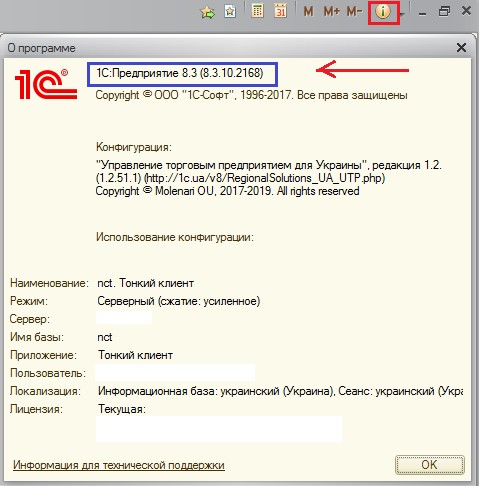Screen dimensions: 479x486
Task: Click the 'Наименование:' label
Action: [49, 283]
